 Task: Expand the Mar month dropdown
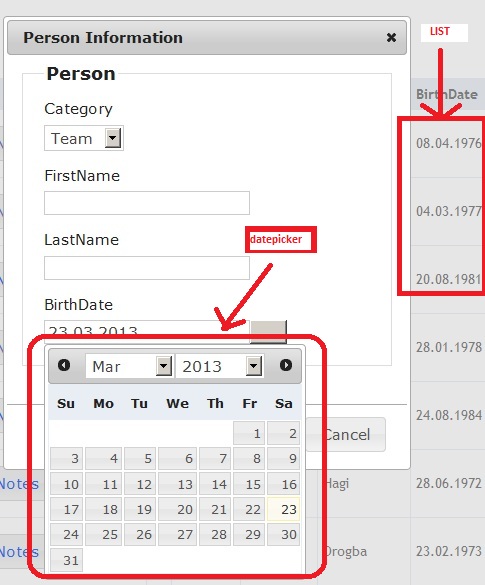tap(129, 366)
